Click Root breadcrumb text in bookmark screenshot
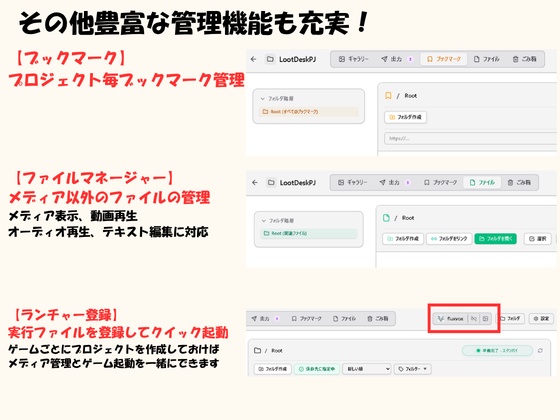Viewport: 560px width, 420px height. pyautogui.click(x=410, y=96)
